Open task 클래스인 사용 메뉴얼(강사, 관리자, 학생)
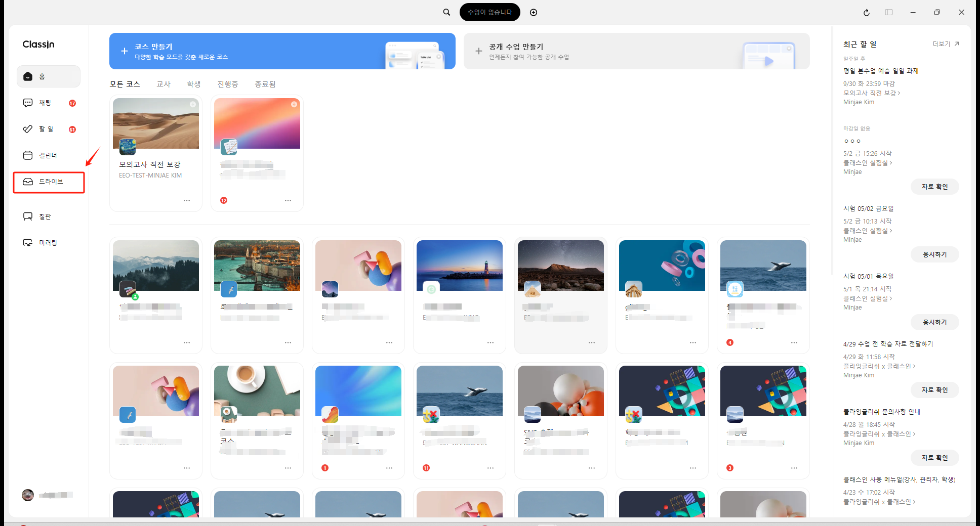 pos(899,479)
